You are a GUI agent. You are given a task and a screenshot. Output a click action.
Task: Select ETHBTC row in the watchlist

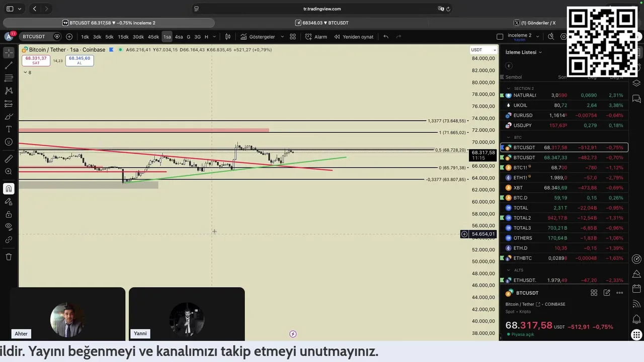pos(563,258)
